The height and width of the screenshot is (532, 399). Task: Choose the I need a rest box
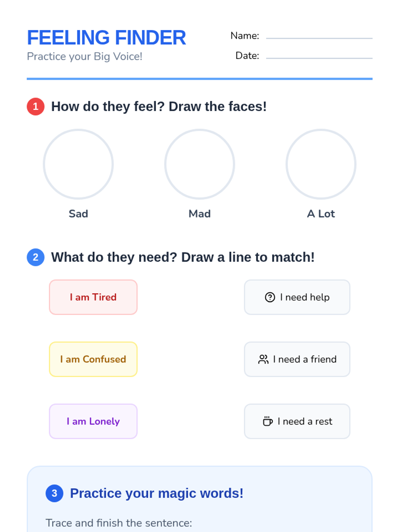pos(297,421)
